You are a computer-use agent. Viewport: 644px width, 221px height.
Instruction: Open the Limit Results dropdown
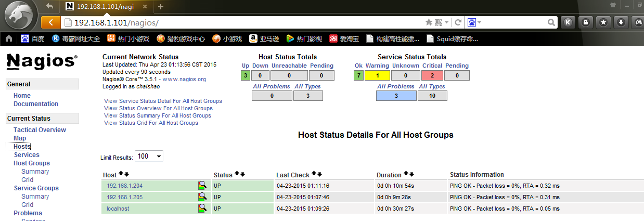tap(149, 157)
